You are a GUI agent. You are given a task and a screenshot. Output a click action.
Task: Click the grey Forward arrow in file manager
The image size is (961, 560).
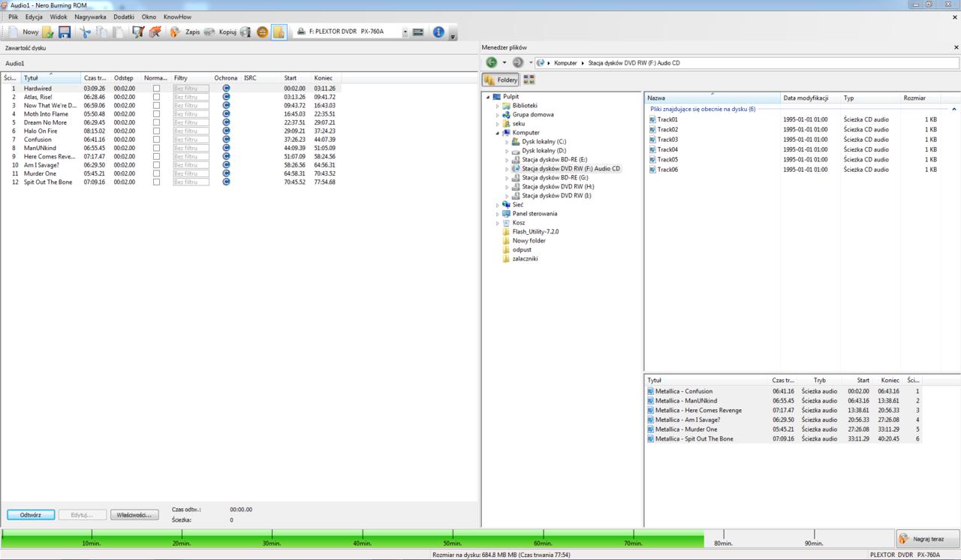pos(518,62)
